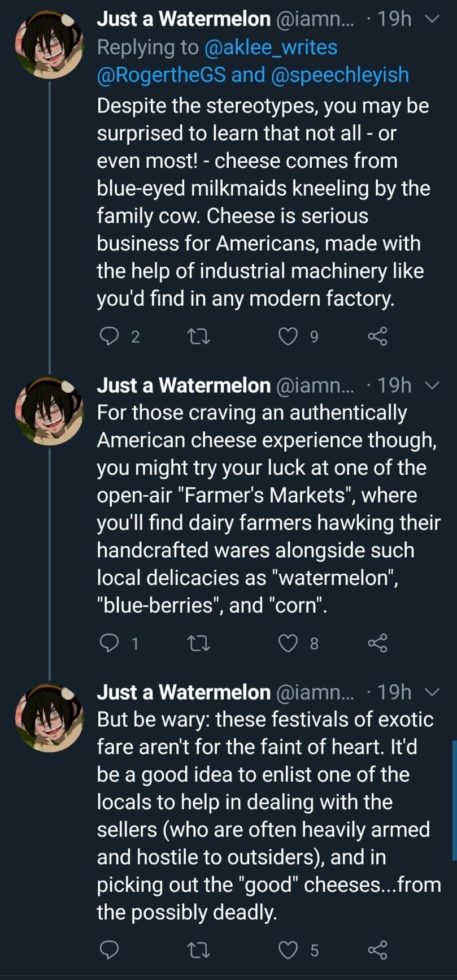Retweet the possibly deadly cheeses tweet
The width and height of the screenshot is (457, 980).
[x=199, y=950]
